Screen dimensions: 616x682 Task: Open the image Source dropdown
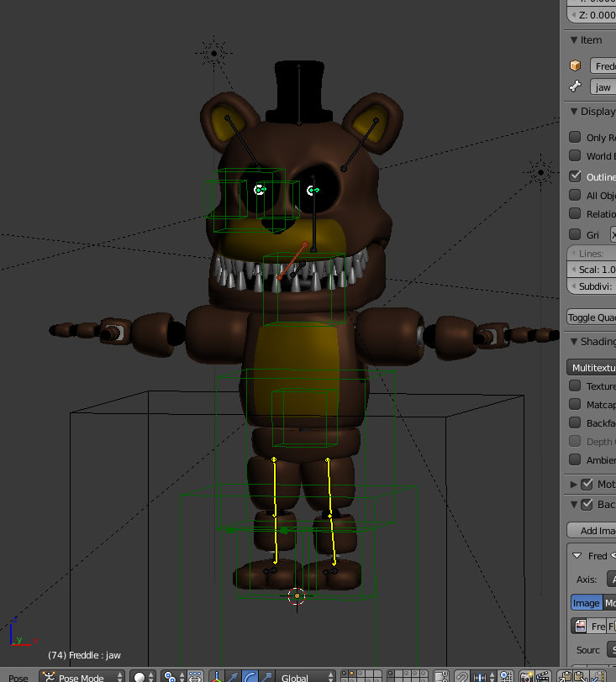point(611,650)
